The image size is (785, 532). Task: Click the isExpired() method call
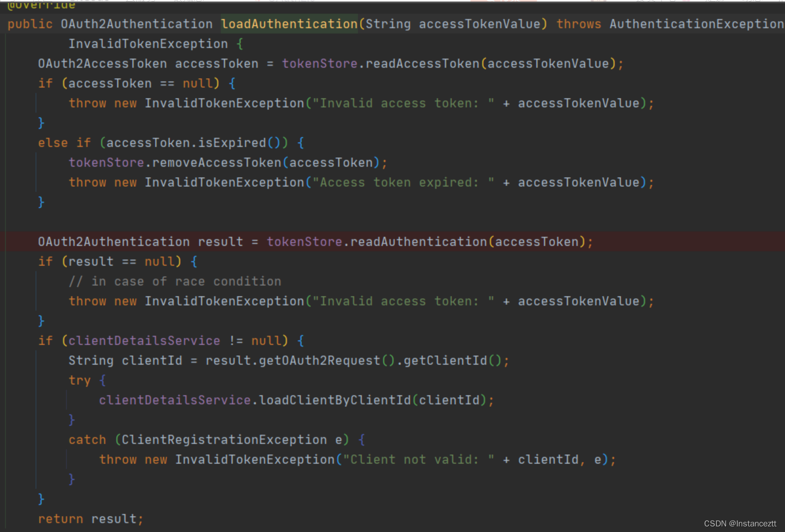click(x=239, y=143)
